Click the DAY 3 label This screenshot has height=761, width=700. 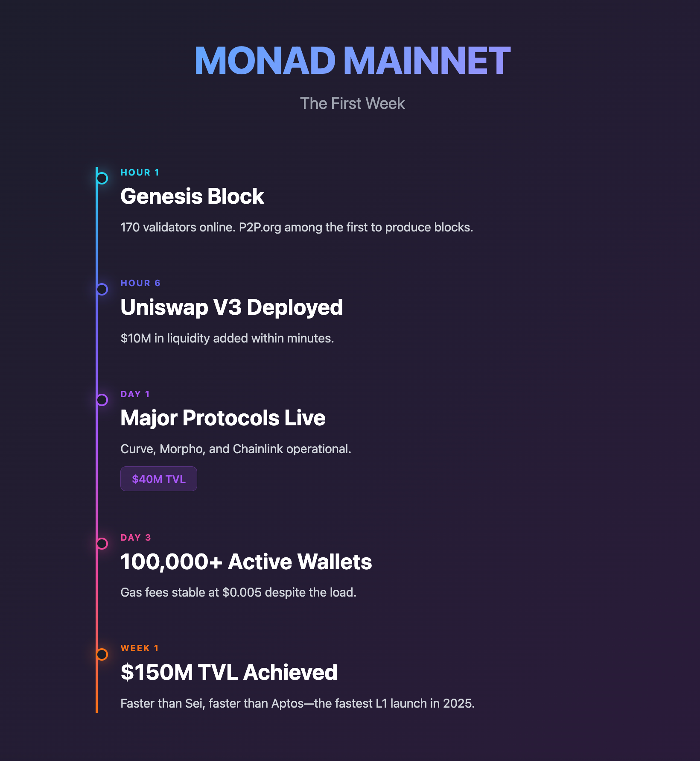coord(136,538)
